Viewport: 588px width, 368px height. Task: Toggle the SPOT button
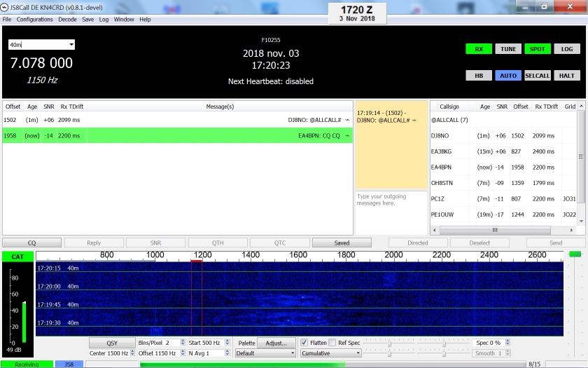click(x=537, y=49)
